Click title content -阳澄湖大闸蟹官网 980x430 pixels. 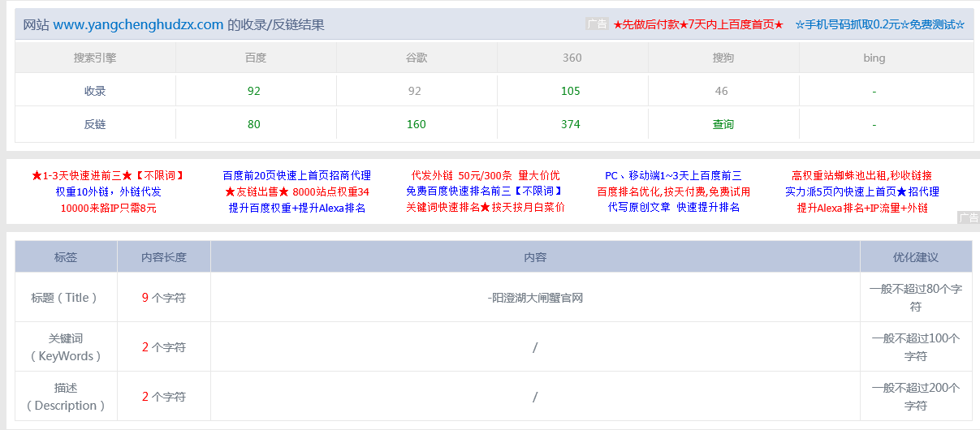tap(535, 298)
